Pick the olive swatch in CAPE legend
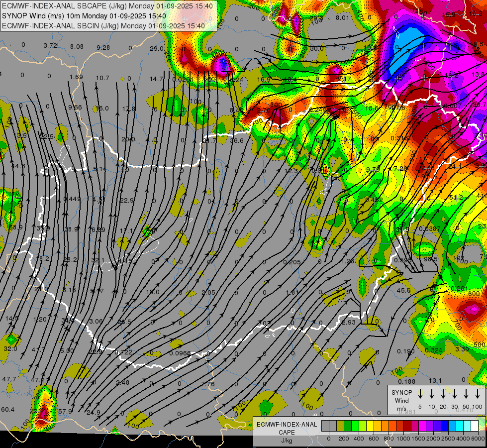 [340, 426]
